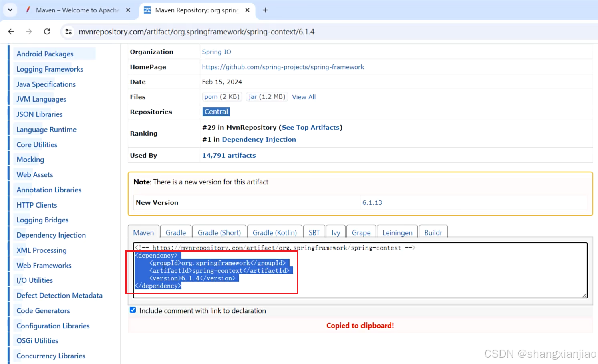Open HTTP Clients category
This screenshot has height=364, width=598.
[37, 205]
